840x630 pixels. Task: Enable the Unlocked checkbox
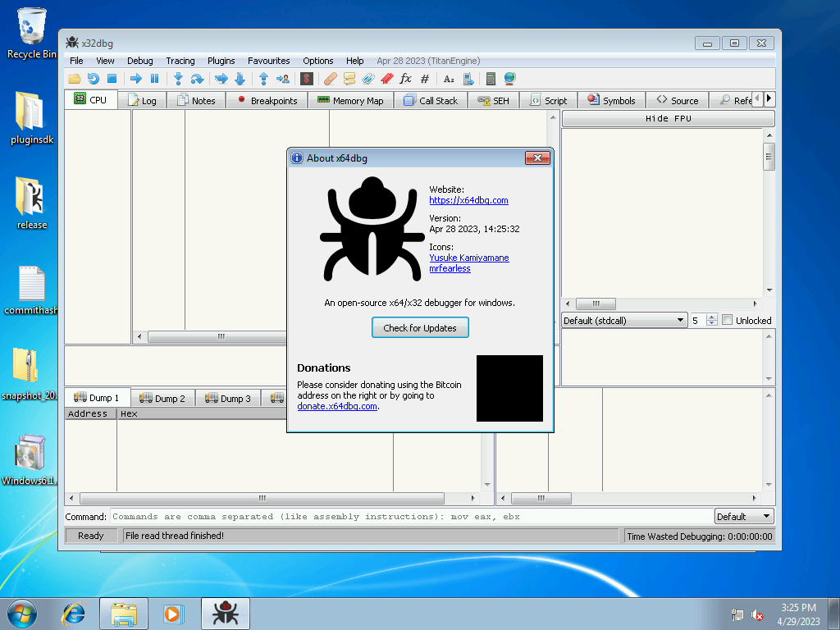[727, 320]
